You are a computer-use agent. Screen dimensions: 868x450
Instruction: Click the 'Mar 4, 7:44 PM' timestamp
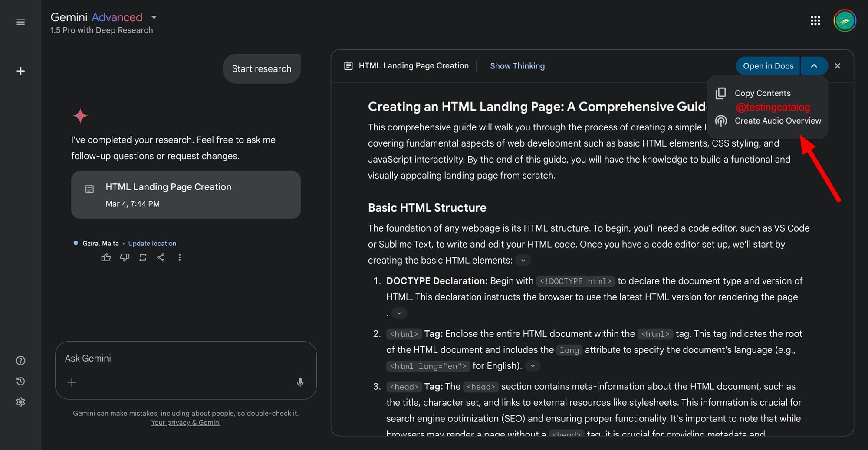pos(133,204)
